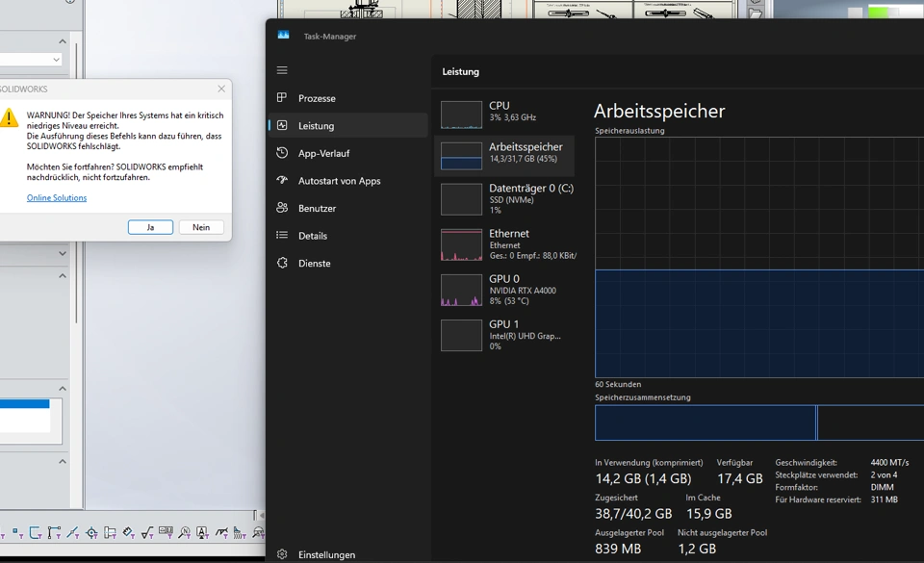Toggle the weld symbol selection filter

tap(221, 533)
